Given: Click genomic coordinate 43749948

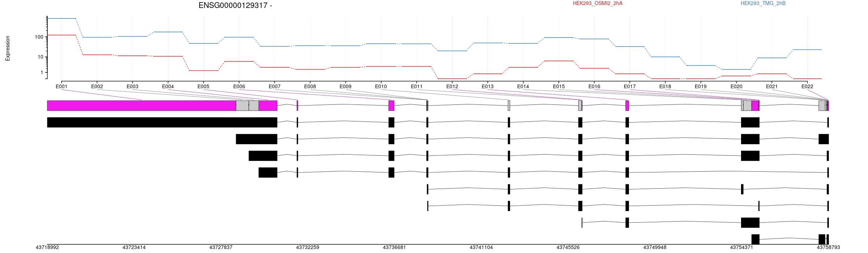Looking at the screenshot, I should click(x=655, y=248).
